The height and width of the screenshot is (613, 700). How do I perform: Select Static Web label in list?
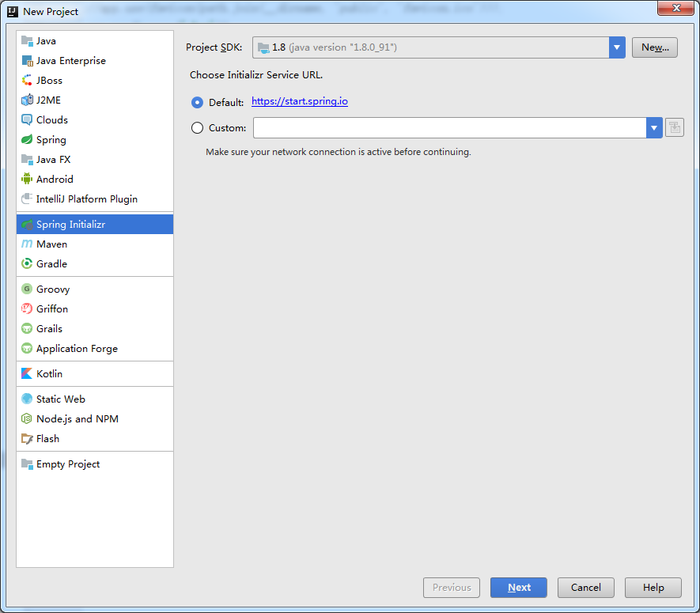(x=61, y=399)
